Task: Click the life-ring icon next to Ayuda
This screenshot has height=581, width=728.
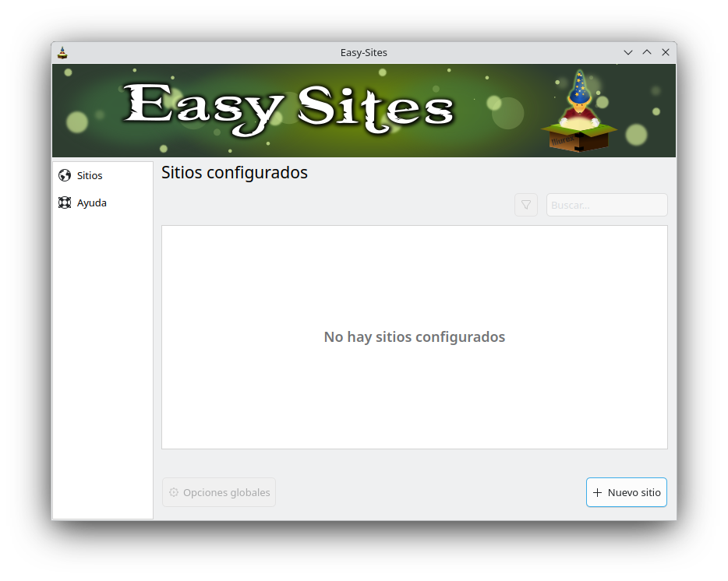Action: 64,202
